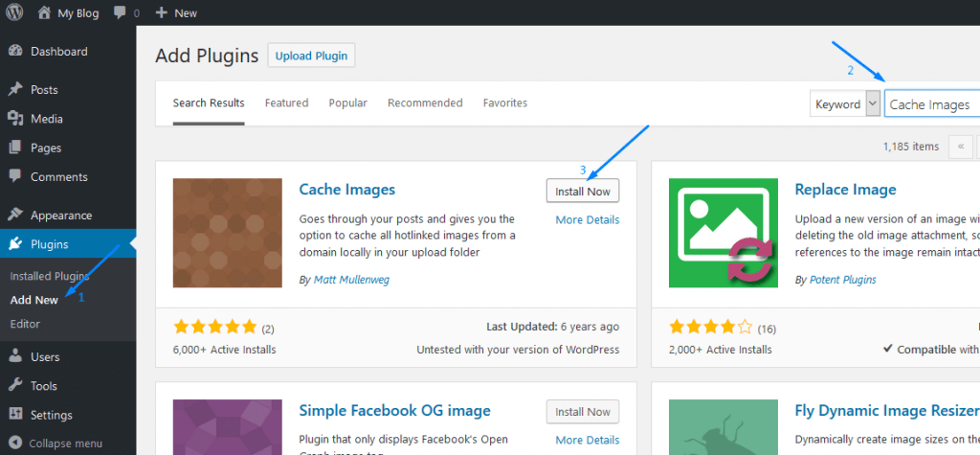Click the first page pagination button
This screenshot has width=980, height=455.
tap(960, 147)
